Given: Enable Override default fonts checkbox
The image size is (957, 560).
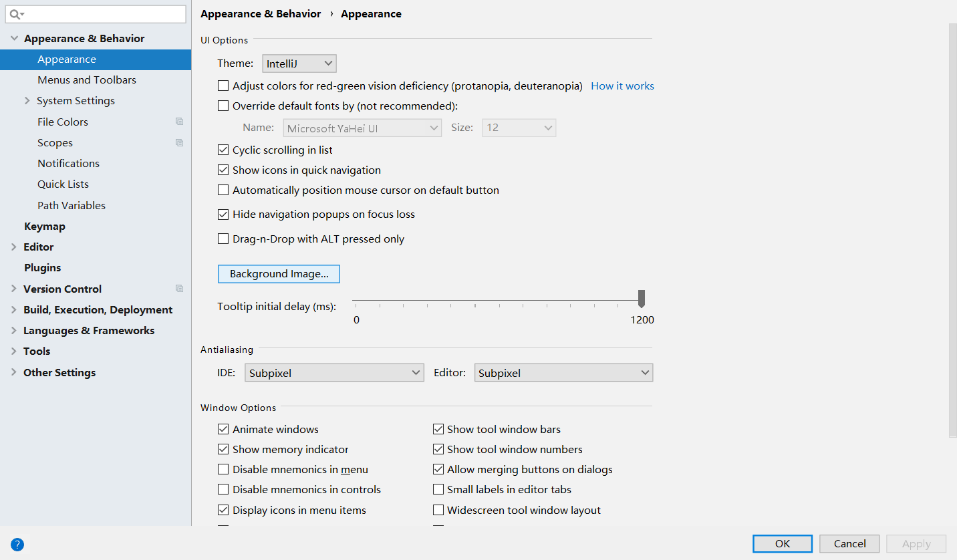Looking at the screenshot, I should coord(223,106).
